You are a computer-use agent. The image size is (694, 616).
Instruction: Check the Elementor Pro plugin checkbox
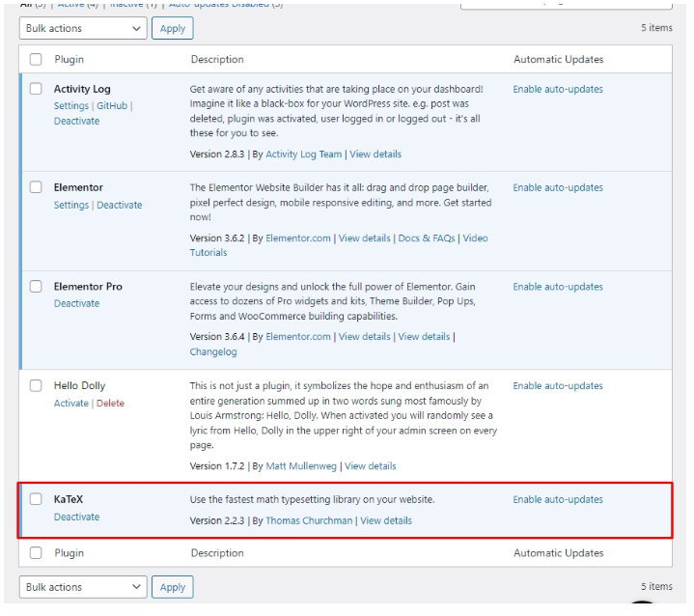[36, 287]
